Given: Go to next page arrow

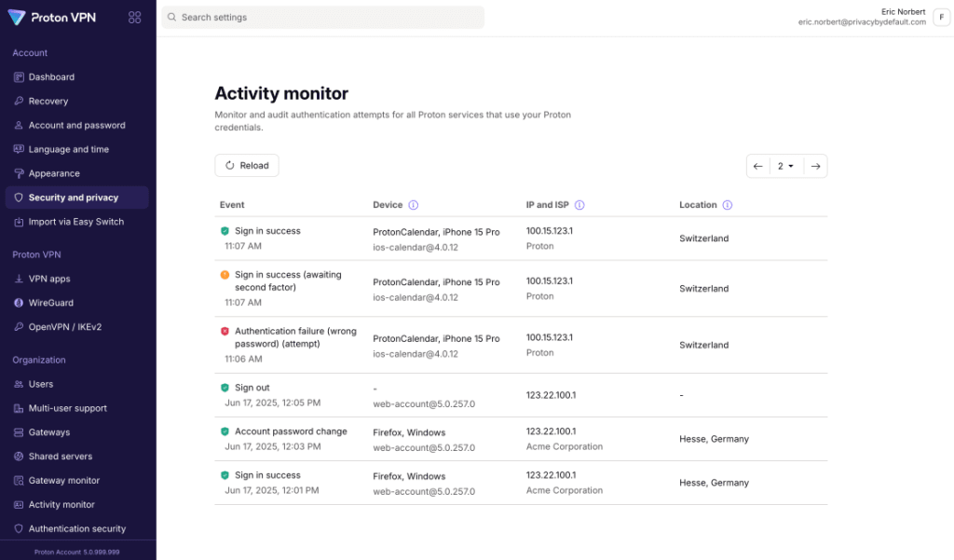Looking at the screenshot, I should (815, 166).
